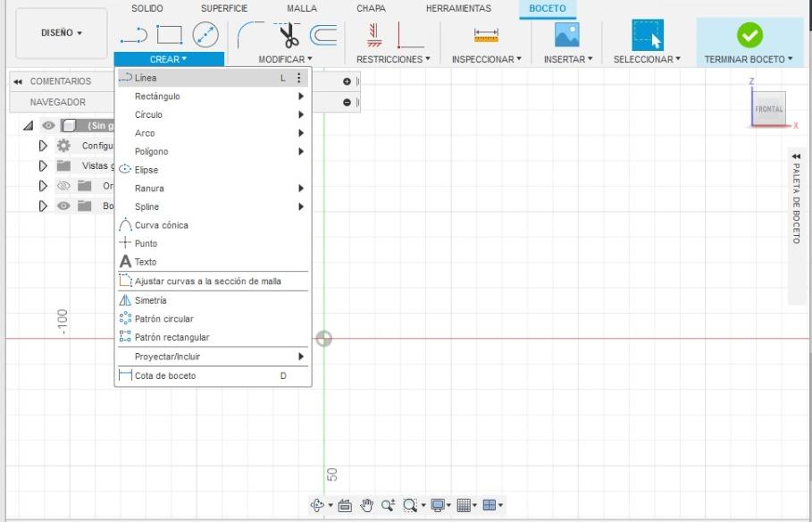This screenshot has height=522, width=812.
Task: Select the Line tool icon in toolbar
Action: pos(134,35)
